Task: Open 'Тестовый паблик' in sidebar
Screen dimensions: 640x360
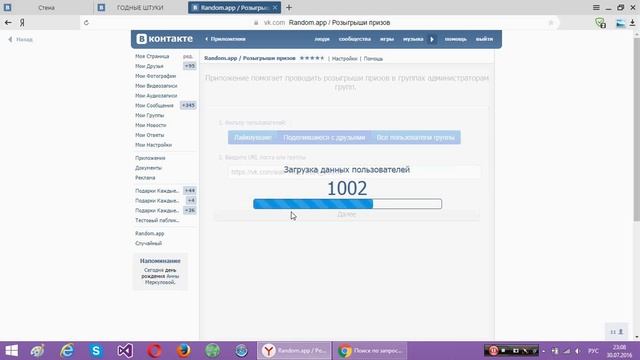Action: click(157, 220)
